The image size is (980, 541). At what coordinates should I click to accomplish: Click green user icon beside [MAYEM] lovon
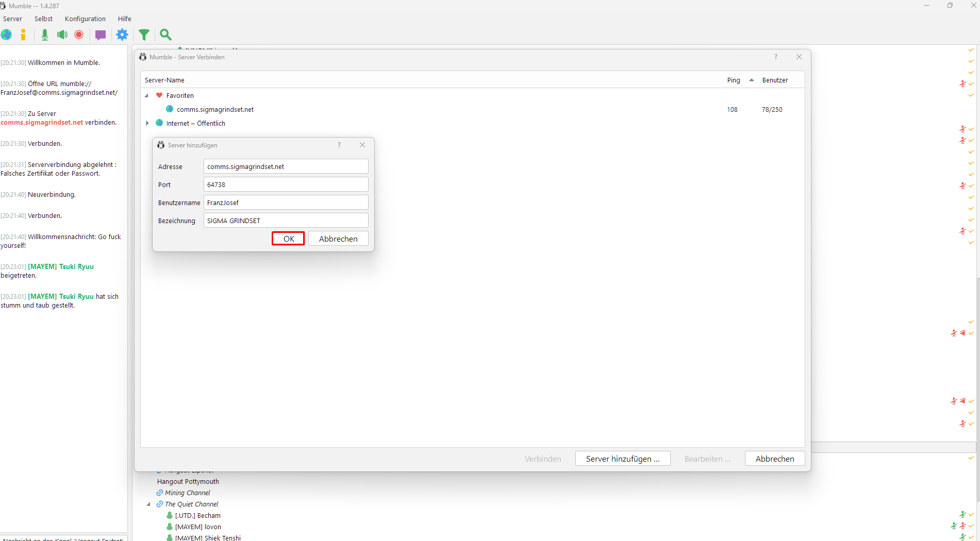[x=170, y=527]
